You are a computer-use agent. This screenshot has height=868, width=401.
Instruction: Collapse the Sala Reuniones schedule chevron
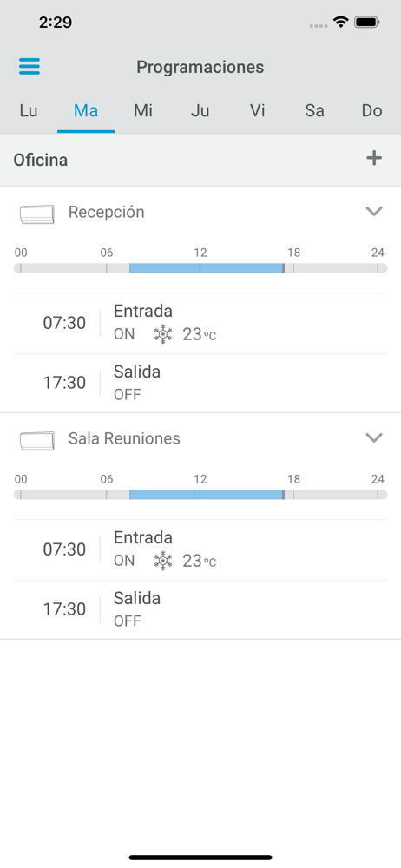[x=374, y=437]
